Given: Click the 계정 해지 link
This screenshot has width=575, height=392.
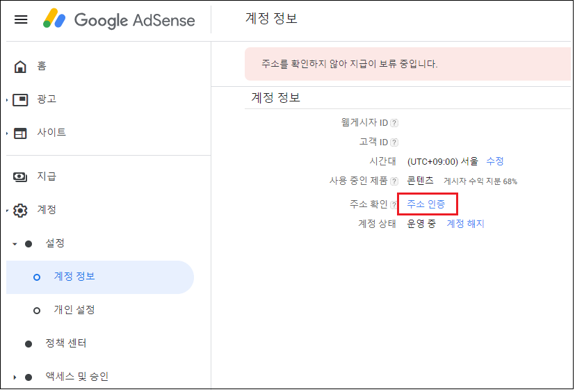Looking at the screenshot, I should click(465, 224).
